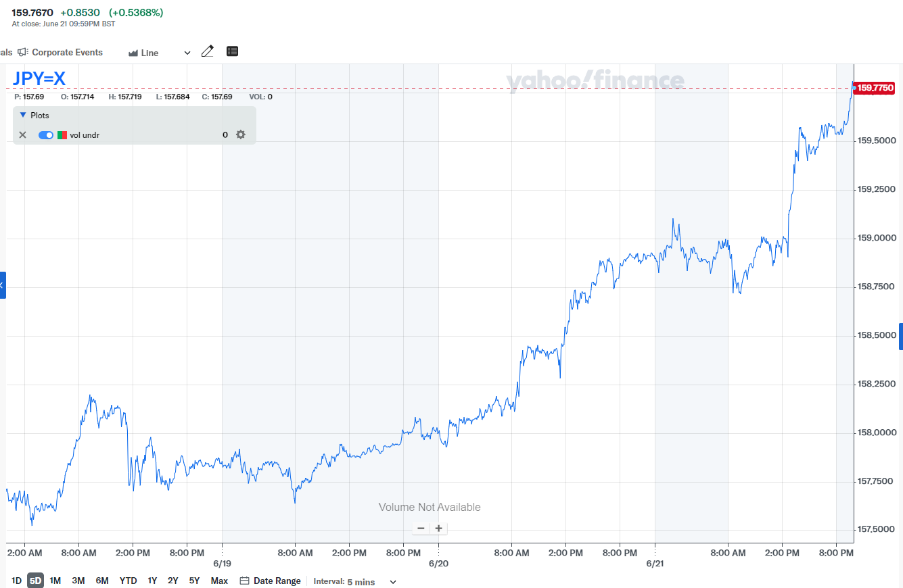Screen dimensions: 903x588
Task: Zoom in with the plus button
Action: tap(438, 529)
